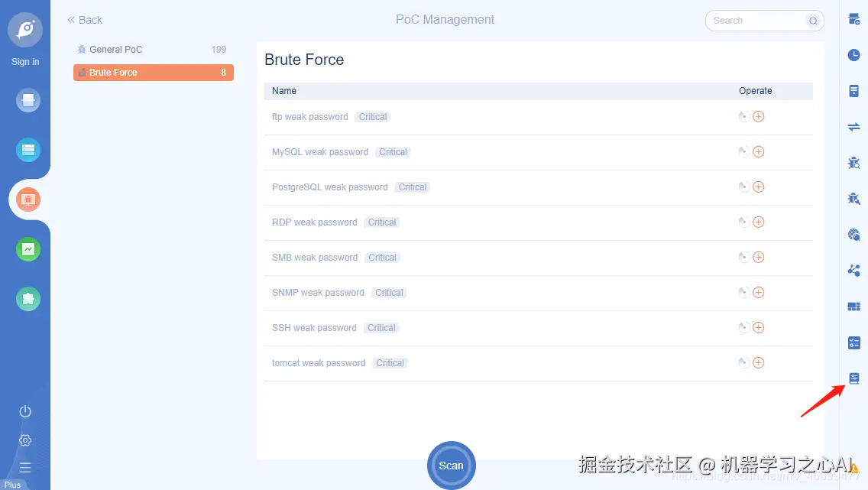Open the document right-rail icon

coord(853,91)
